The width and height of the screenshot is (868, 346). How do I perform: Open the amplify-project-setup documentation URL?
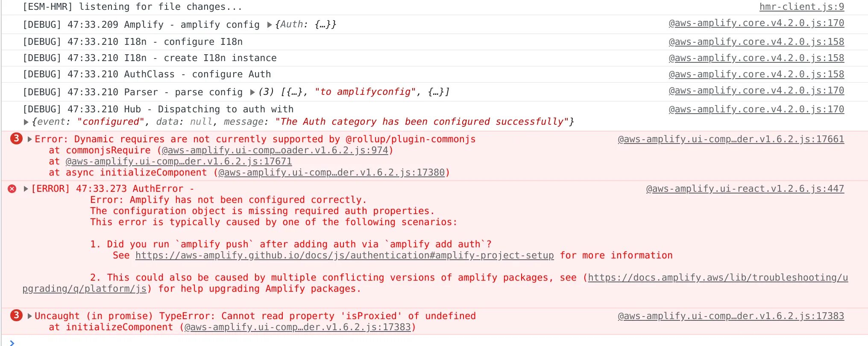pos(344,255)
